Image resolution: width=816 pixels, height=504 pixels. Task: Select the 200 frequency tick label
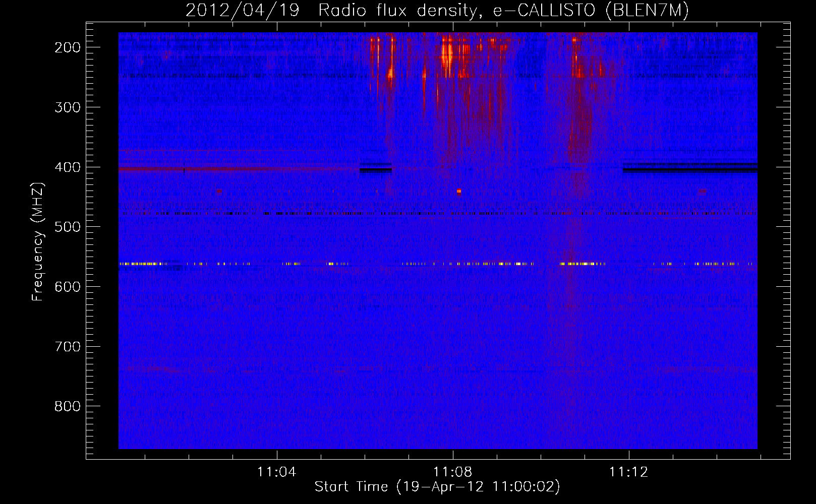(68, 47)
